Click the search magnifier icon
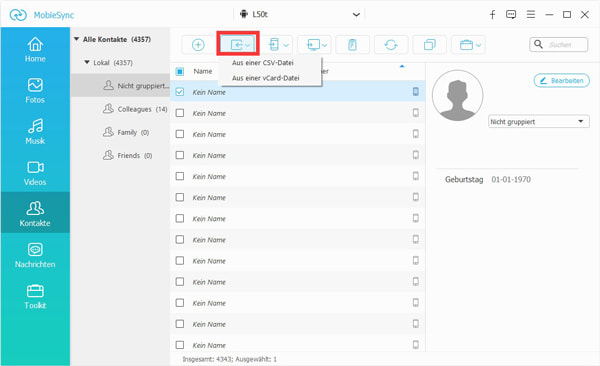The image size is (600, 366). (x=538, y=44)
